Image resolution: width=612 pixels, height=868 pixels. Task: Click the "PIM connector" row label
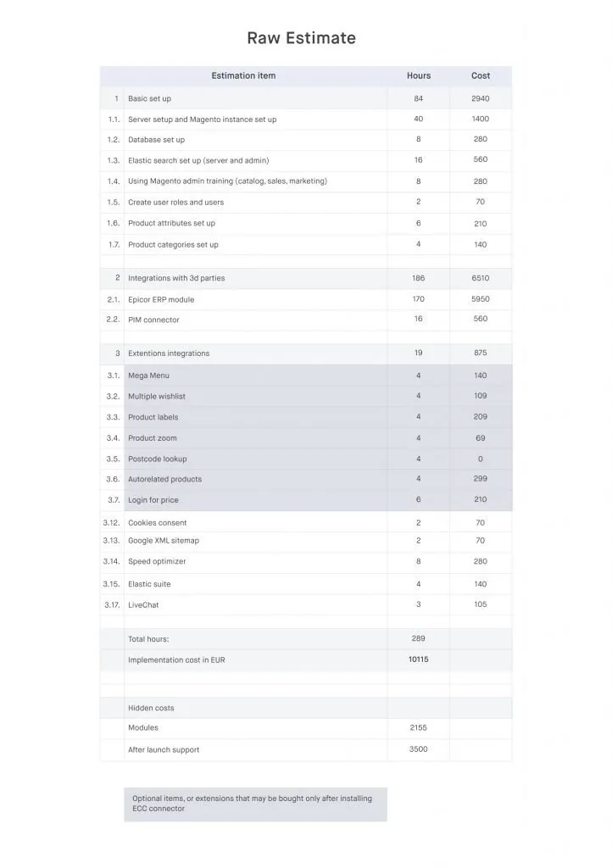coord(153,320)
